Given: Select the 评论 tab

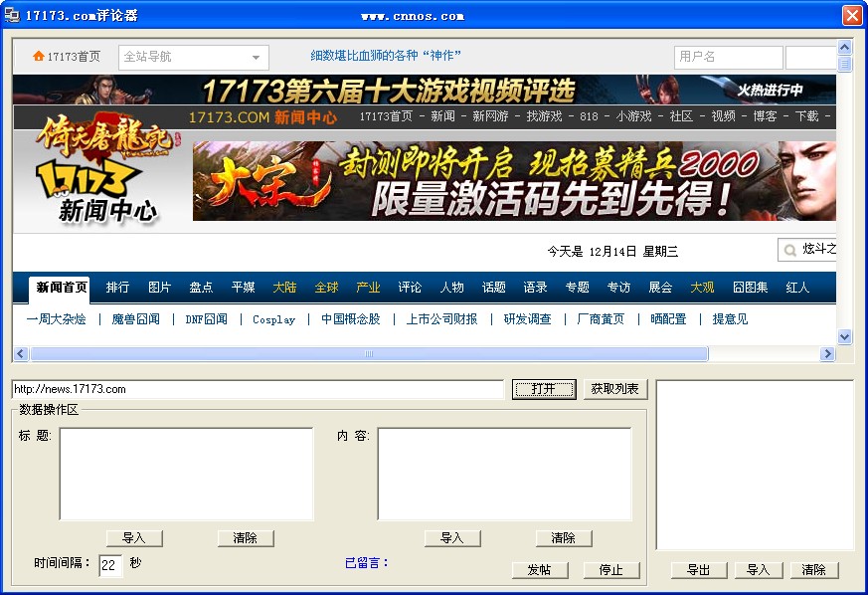Looking at the screenshot, I should click(410, 287).
